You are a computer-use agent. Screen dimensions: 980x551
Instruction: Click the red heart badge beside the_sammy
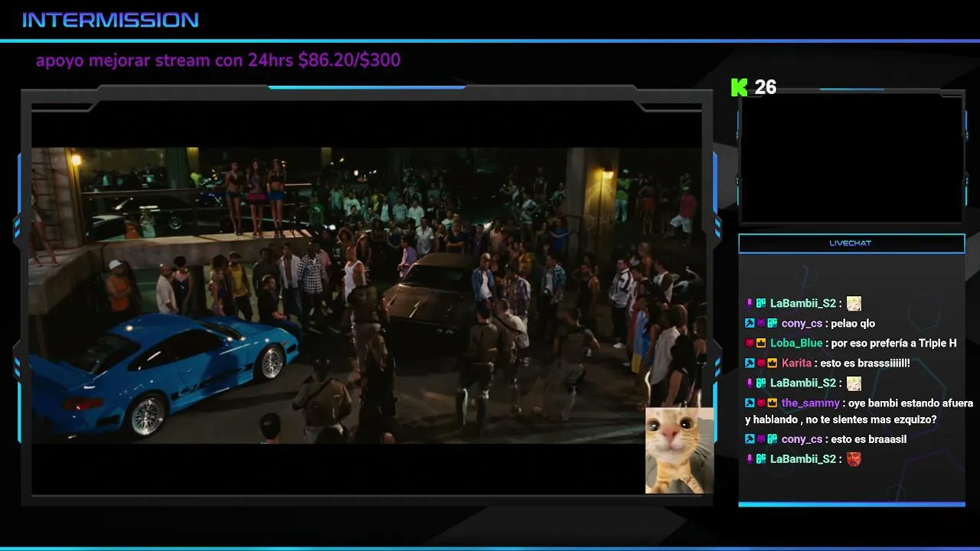pyautogui.click(x=761, y=403)
